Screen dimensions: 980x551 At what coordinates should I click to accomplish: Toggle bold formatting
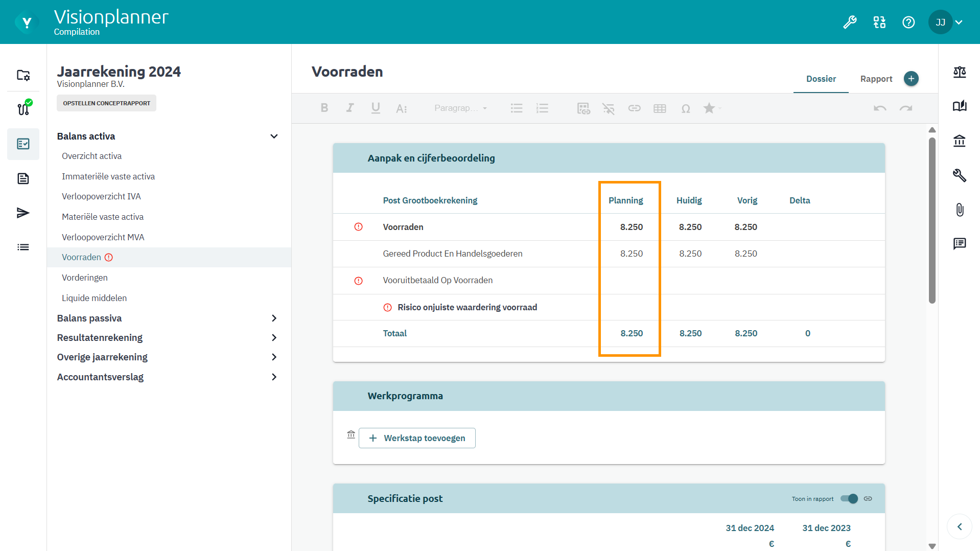click(x=324, y=108)
